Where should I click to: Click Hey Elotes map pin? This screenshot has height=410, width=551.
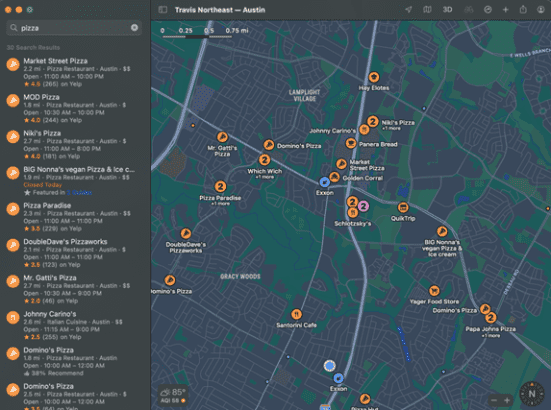pyautogui.click(x=374, y=77)
